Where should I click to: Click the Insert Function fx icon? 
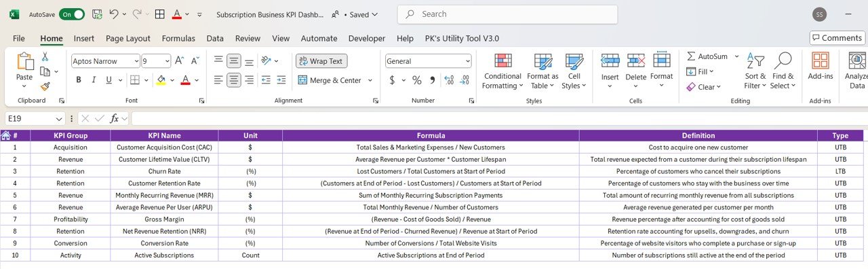tap(115, 118)
